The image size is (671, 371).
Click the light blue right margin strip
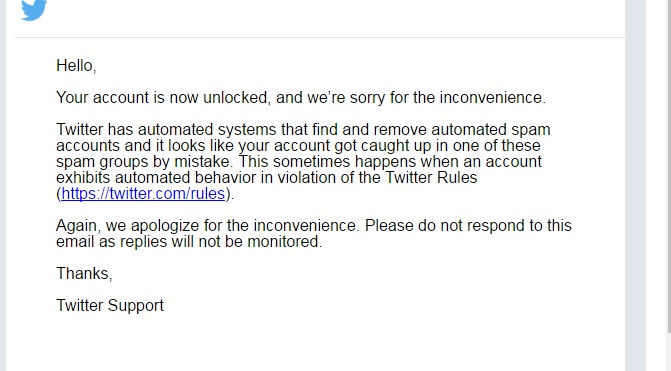635,185
